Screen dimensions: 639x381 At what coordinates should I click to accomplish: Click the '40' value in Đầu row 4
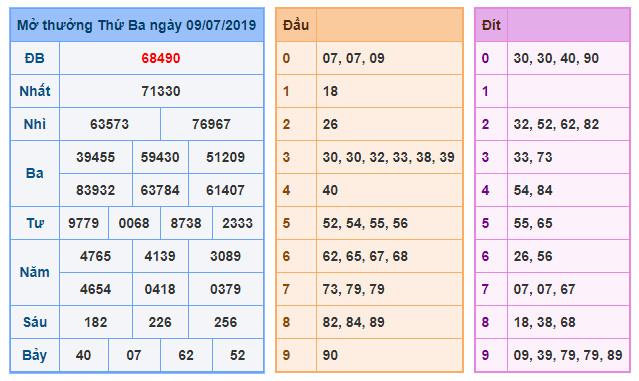(x=330, y=190)
